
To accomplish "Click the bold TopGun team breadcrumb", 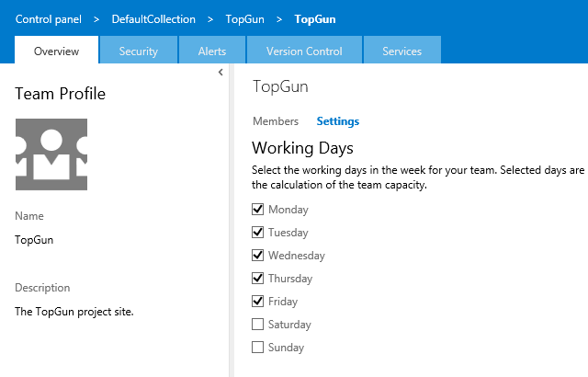I will tap(315, 19).
